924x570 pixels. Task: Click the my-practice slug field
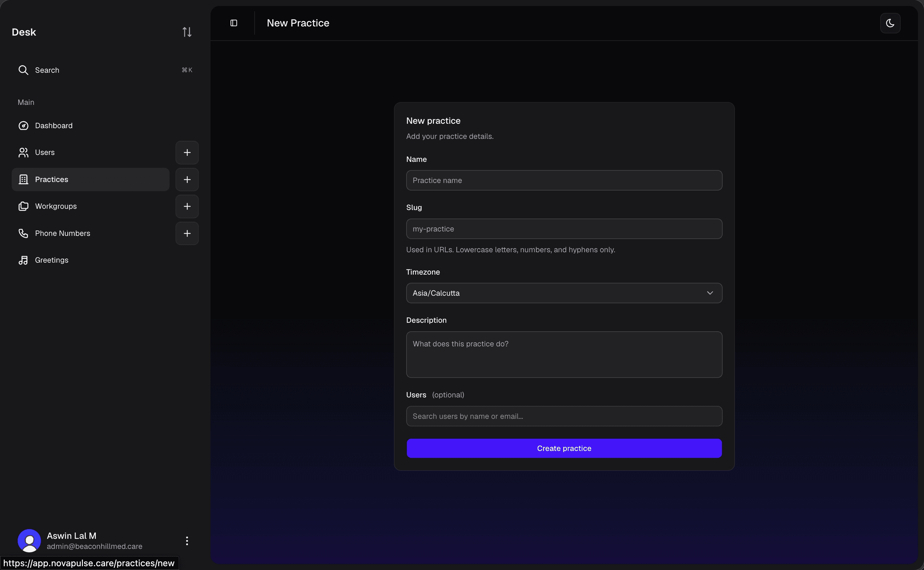[x=564, y=229]
